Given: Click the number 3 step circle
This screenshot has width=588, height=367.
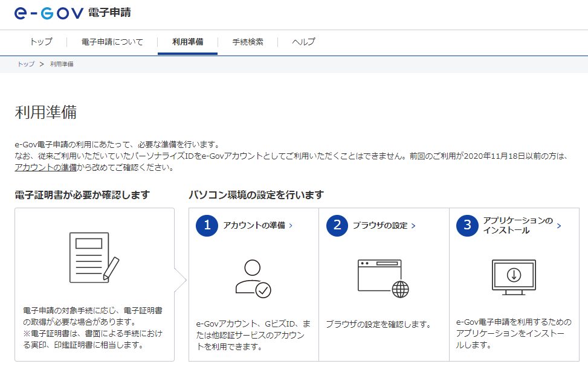Looking at the screenshot, I should (467, 225).
